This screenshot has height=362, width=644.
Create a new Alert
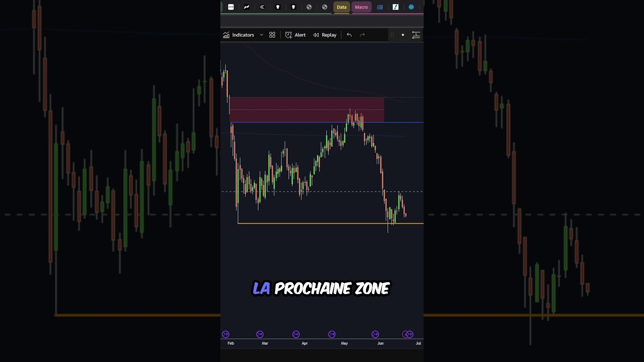tap(295, 35)
